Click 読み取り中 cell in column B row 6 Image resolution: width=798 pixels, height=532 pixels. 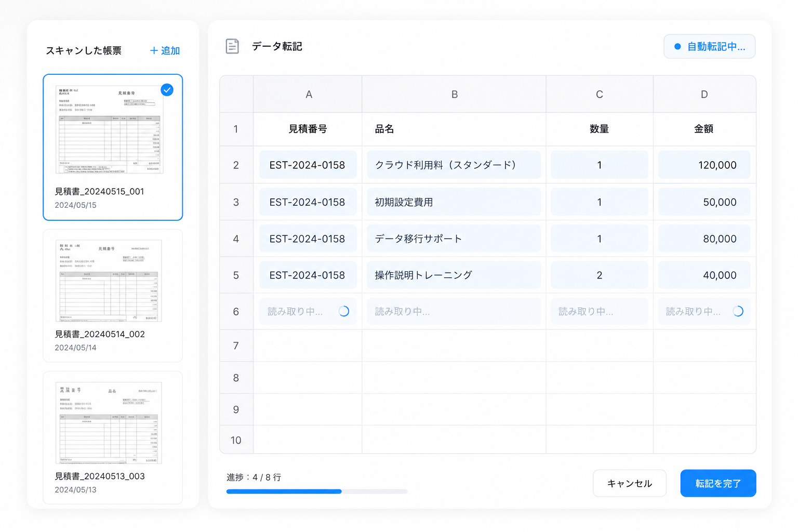(454, 312)
